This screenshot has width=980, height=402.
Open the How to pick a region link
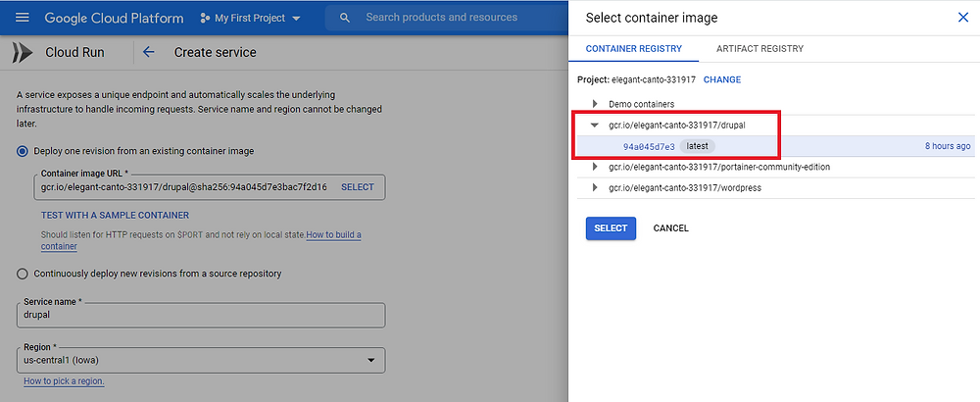[x=64, y=381]
